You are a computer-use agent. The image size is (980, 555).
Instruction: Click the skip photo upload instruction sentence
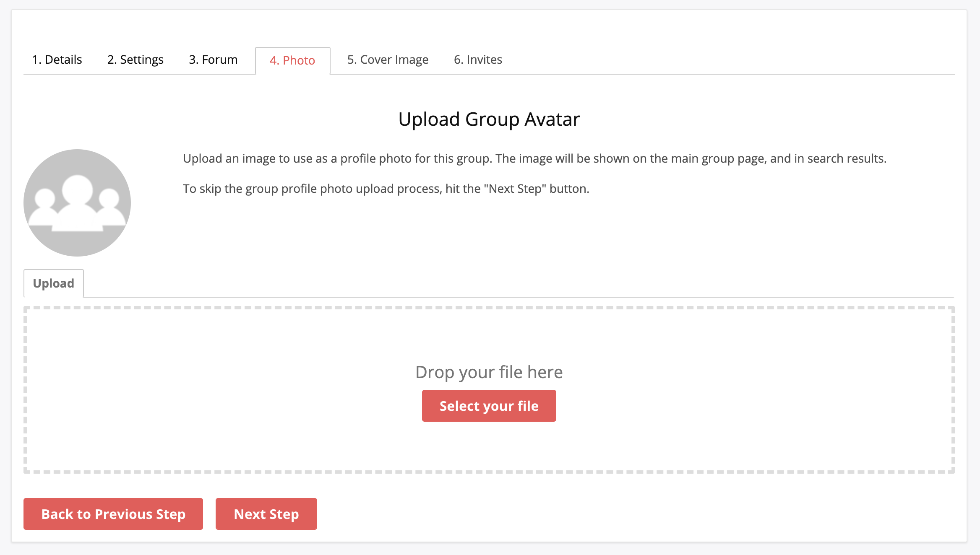tap(386, 189)
